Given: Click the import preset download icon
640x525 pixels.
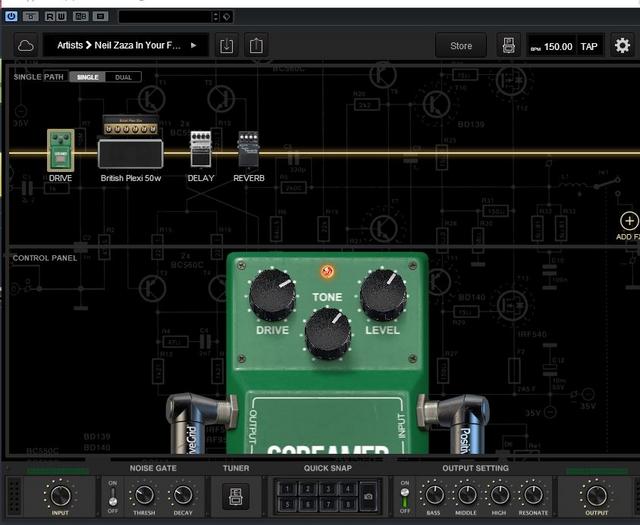Looking at the screenshot, I should coord(227,45).
